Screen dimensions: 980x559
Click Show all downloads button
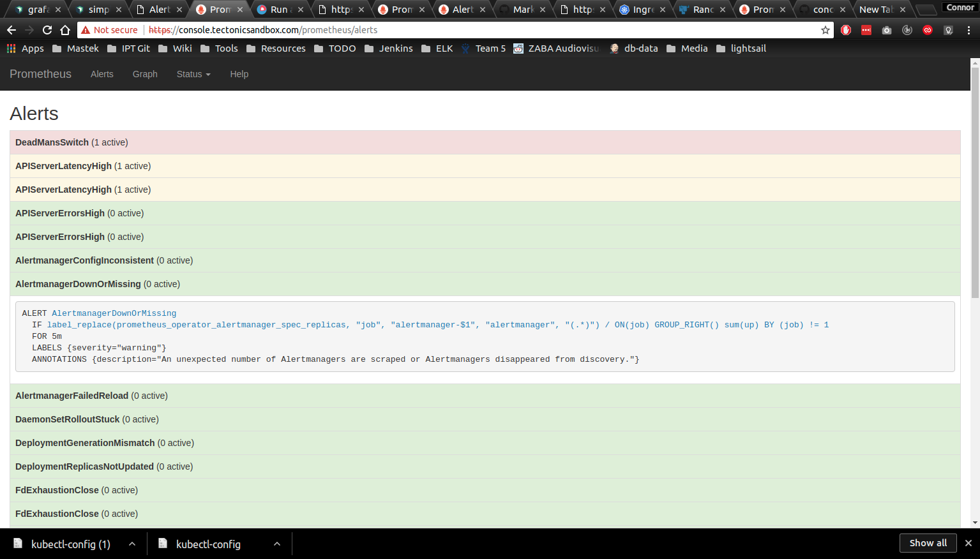point(928,543)
